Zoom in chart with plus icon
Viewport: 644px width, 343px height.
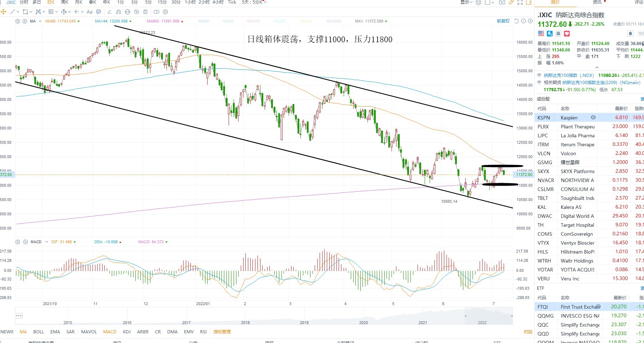point(530,21)
